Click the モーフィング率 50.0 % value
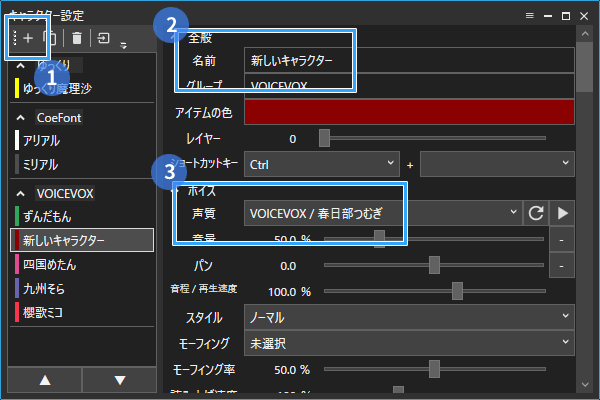Screen dimensions: 600x400 click(292, 370)
